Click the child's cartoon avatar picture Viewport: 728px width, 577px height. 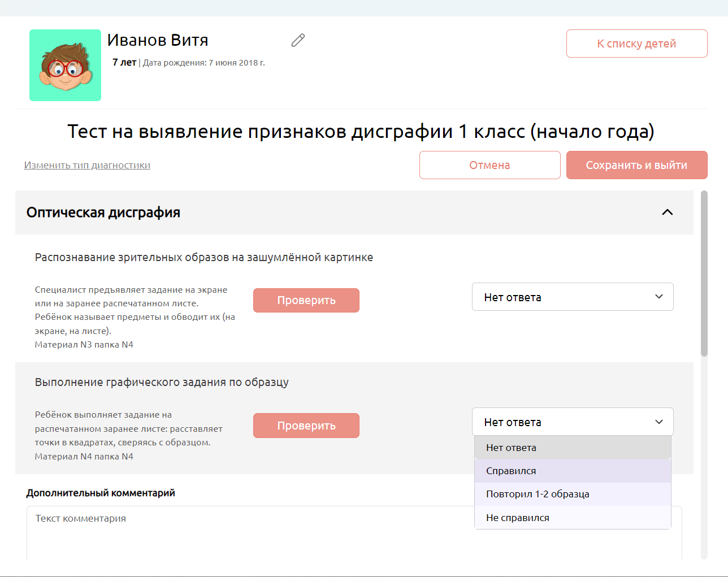pyautogui.click(x=66, y=66)
